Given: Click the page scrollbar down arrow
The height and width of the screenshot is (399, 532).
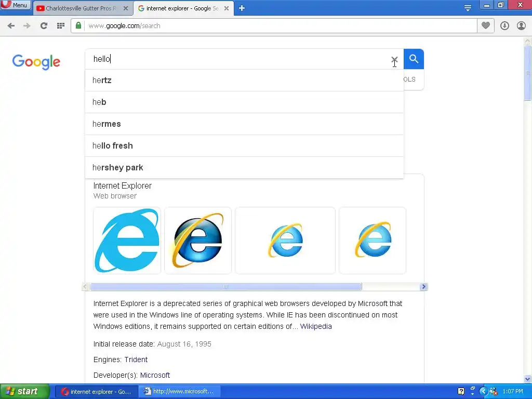Looking at the screenshot, I should pos(528,379).
